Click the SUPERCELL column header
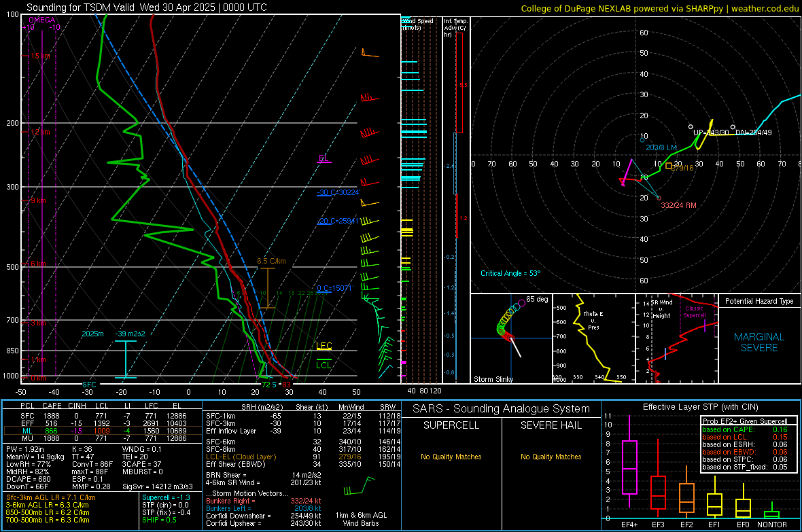Image resolution: width=802 pixels, height=532 pixels. coord(451,425)
